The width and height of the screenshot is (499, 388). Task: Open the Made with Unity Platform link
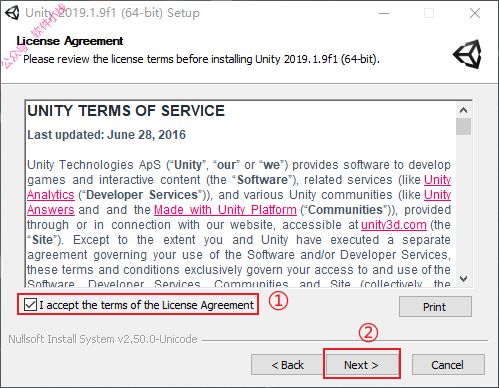[x=225, y=210]
